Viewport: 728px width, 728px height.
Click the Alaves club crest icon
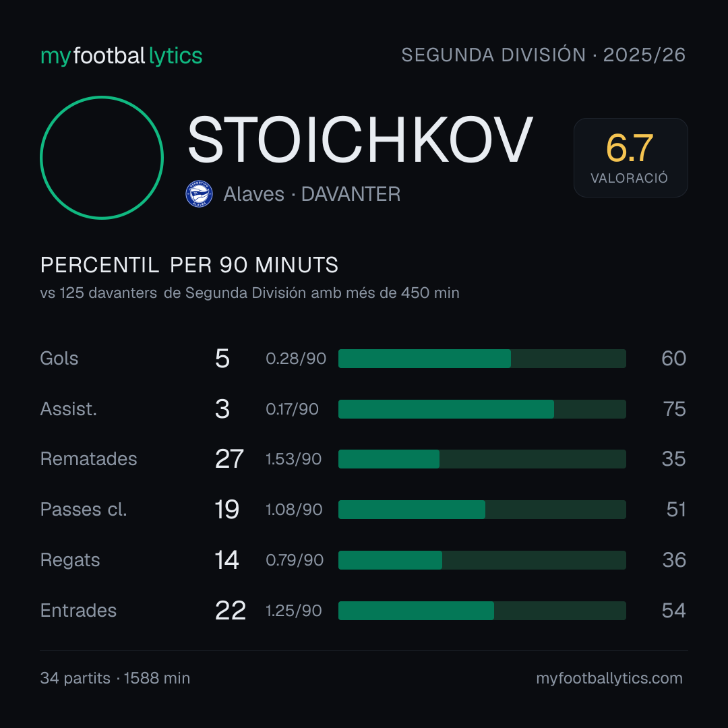point(199,194)
